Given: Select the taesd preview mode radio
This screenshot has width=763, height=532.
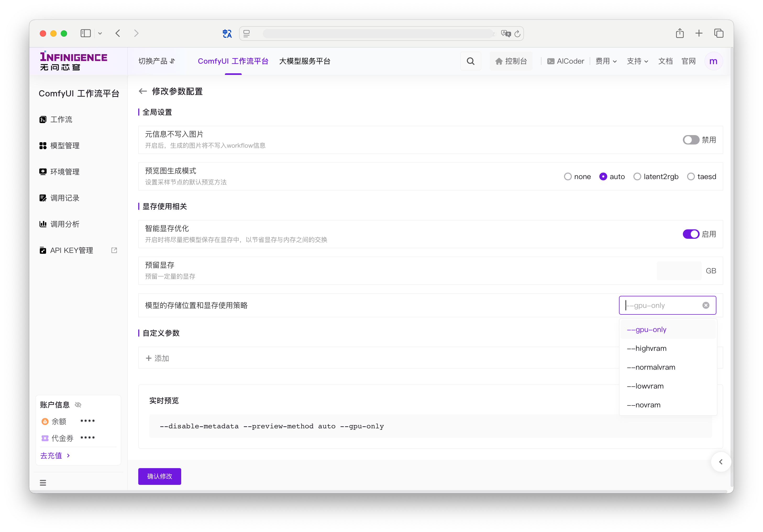Looking at the screenshot, I should (690, 177).
